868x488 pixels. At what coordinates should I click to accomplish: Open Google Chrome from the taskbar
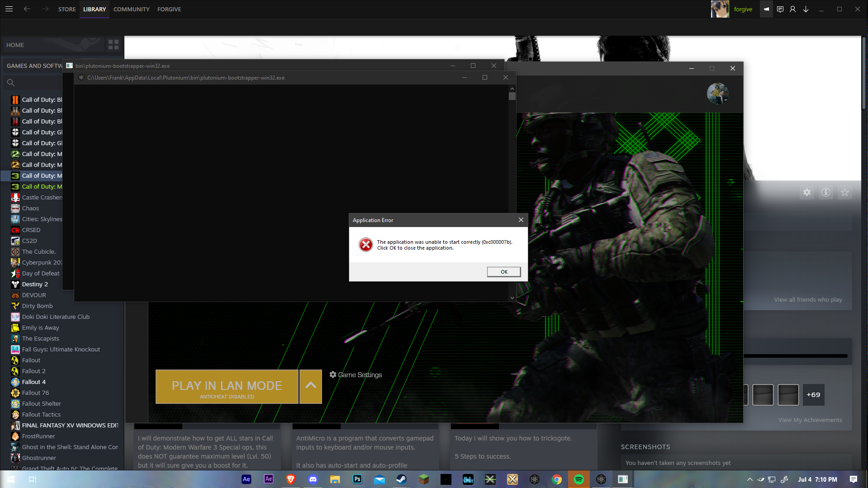click(557, 479)
